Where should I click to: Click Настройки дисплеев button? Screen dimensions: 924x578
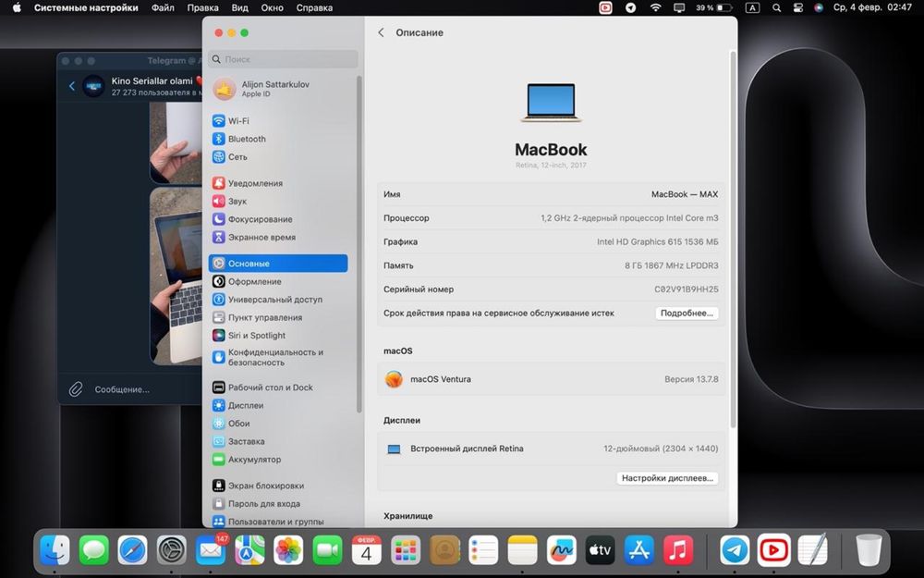[x=667, y=478]
